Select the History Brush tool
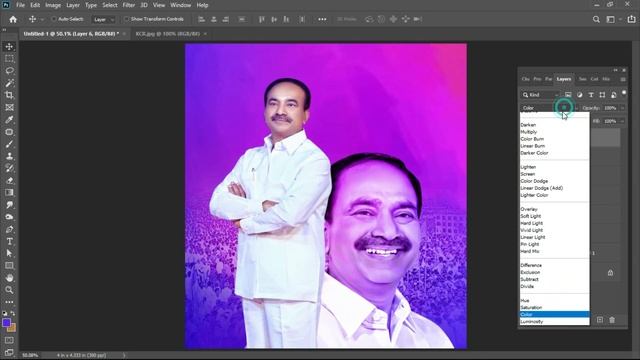 (9, 168)
